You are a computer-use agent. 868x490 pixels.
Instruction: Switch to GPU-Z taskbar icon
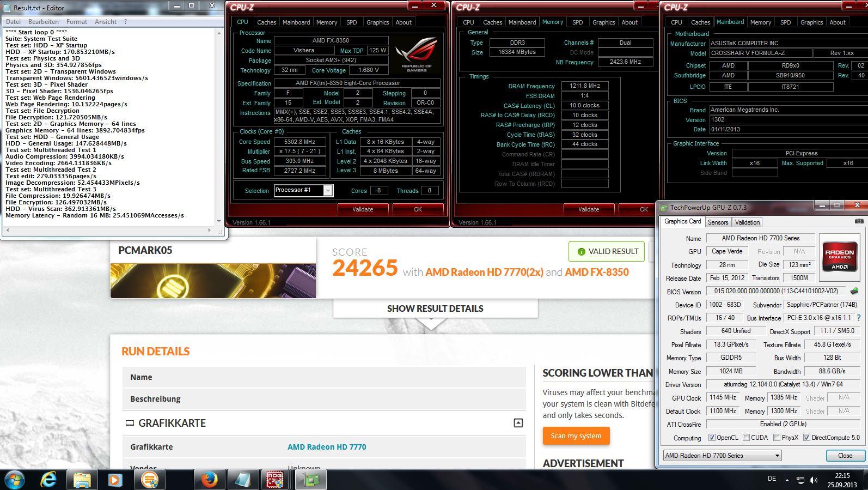311,480
